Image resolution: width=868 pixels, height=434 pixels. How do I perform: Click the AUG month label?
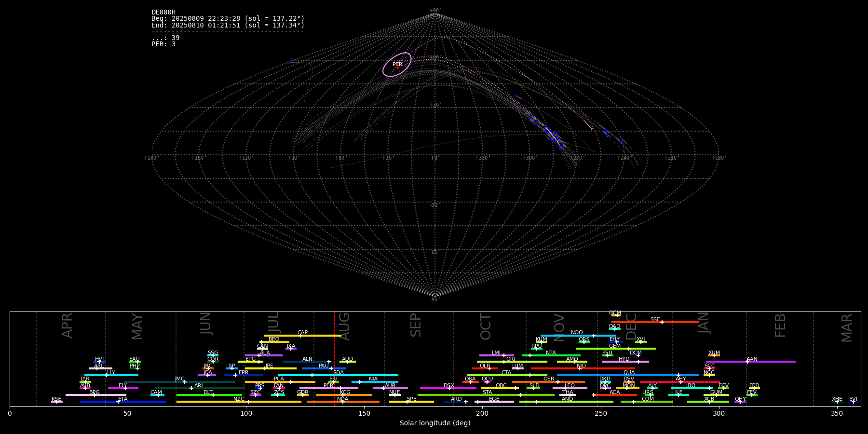[x=345, y=326]
